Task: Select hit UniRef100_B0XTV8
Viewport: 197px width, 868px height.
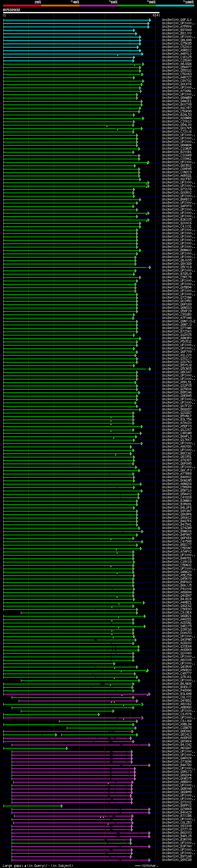Action: click(176, 104)
